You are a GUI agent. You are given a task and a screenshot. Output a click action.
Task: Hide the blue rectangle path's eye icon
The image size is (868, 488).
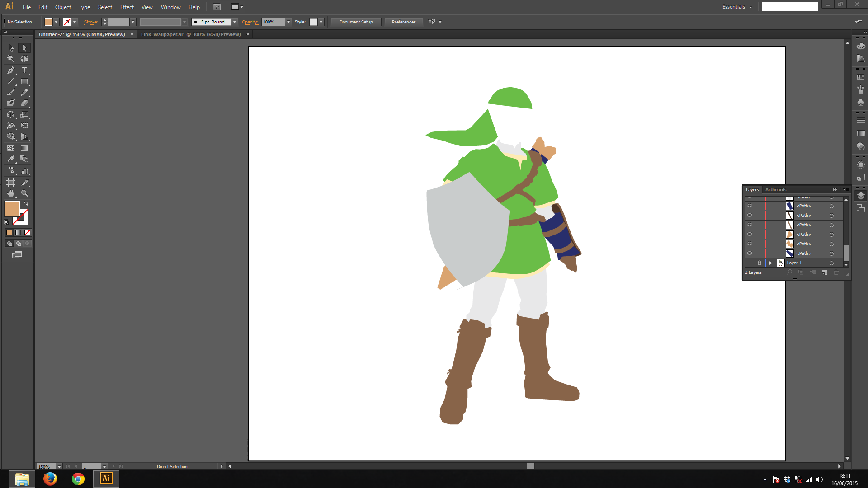[750, 206]
